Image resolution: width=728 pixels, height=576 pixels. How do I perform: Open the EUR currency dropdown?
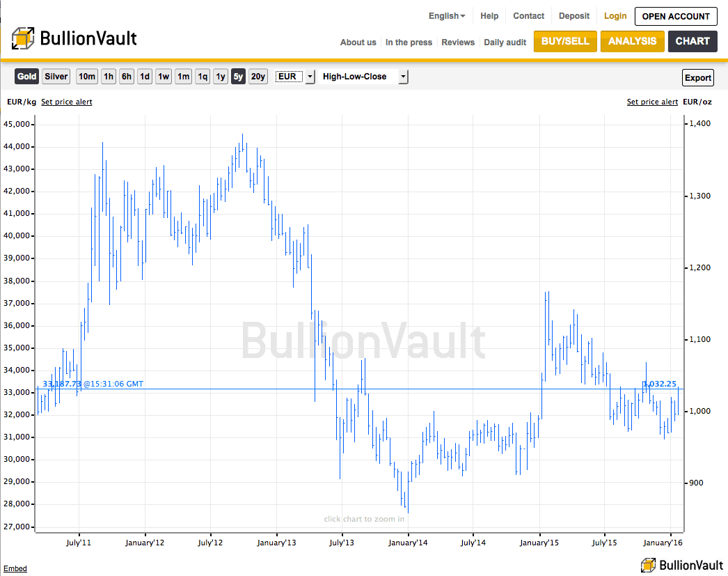[295, 77]
